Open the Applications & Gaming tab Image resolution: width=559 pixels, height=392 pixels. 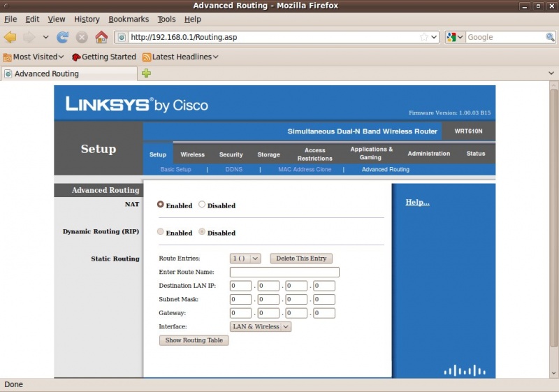pos(371,153)
